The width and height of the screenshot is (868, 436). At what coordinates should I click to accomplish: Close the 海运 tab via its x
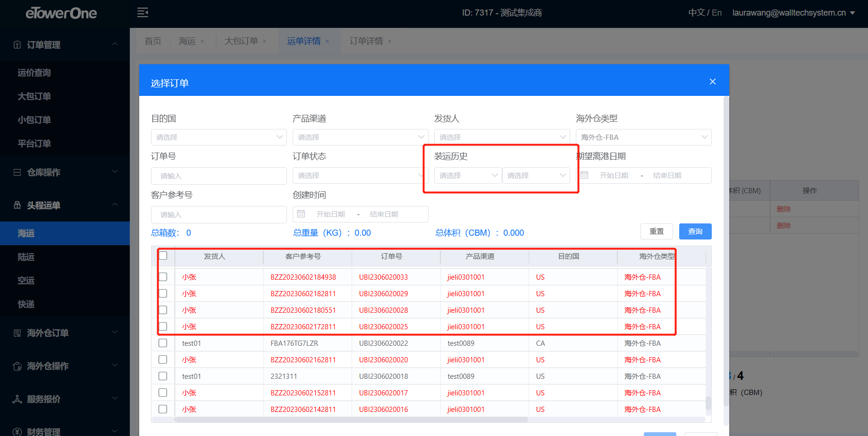(x=202, y=42)
